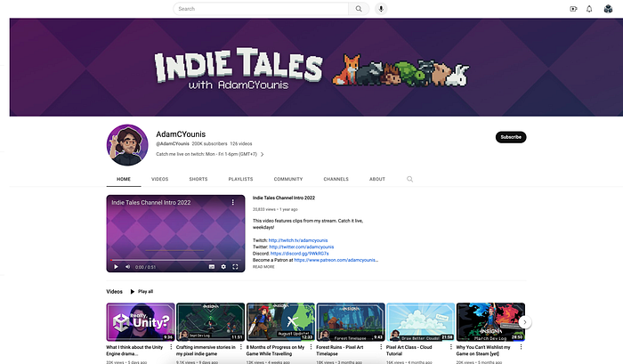Image resolution: width=623 pixels, height=364 pixels.
Task: Switch to the SHORTS tab
Action: (x=198, y=179)
